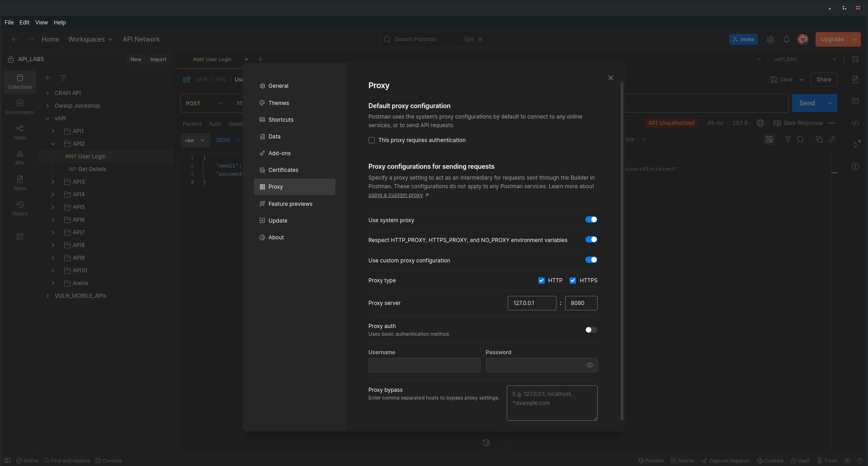Open Postman settings gear icon
Viewport: 868px width, 466px height.
pos(770,39)
